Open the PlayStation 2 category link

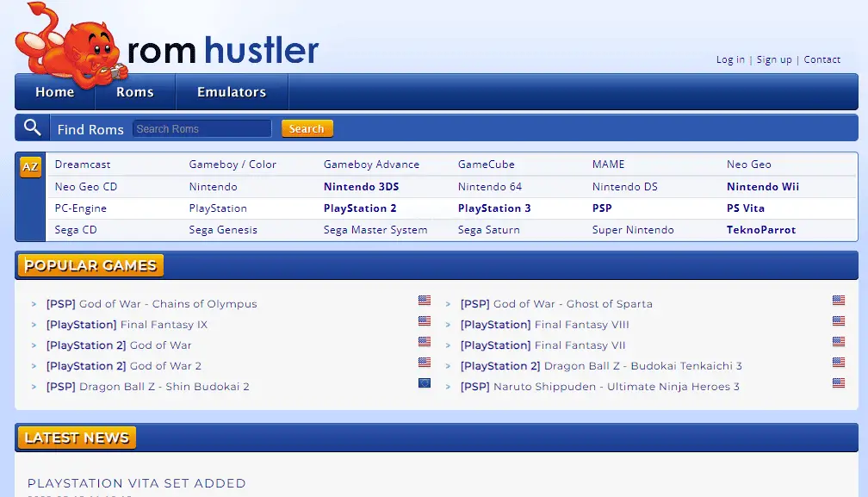click(360, 208)
